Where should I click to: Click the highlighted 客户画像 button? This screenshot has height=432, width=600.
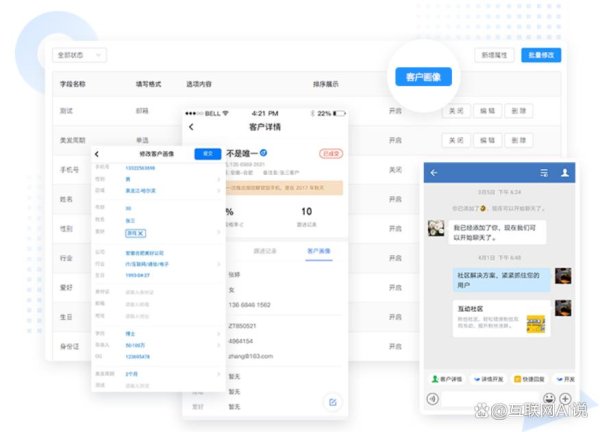click(423, 77)
